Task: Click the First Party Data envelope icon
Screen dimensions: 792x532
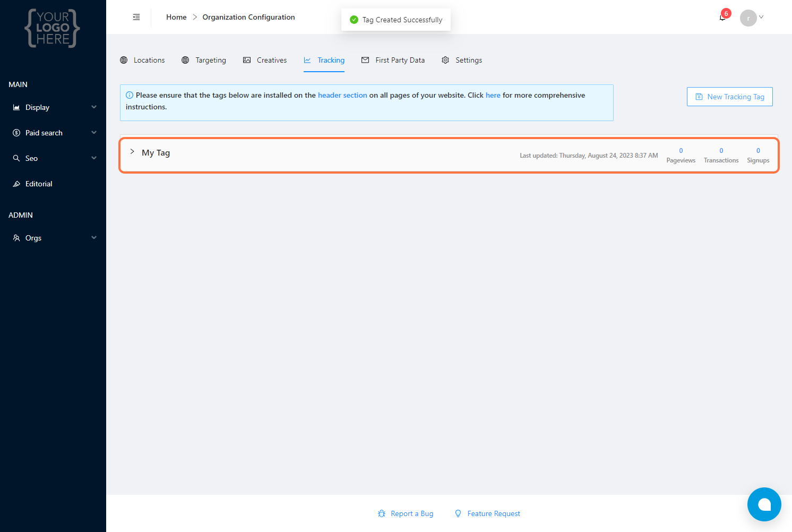Action: [x=365, y=60]
